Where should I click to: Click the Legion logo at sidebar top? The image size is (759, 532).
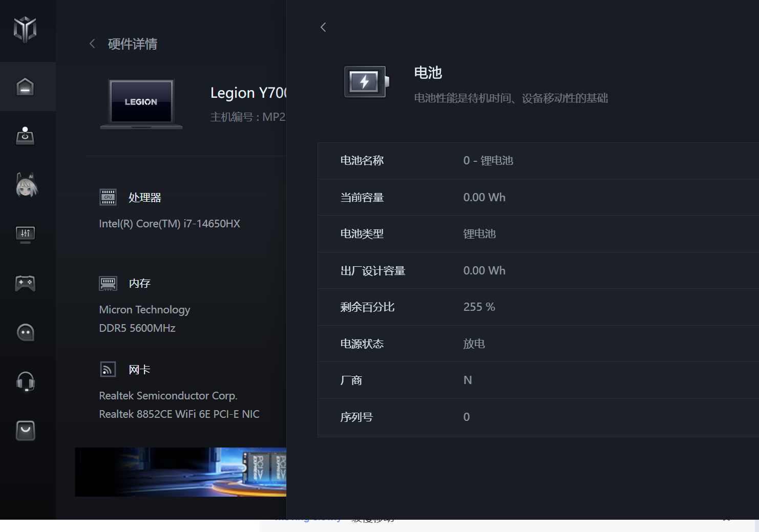pyautogui.click(x=25, y=29)
